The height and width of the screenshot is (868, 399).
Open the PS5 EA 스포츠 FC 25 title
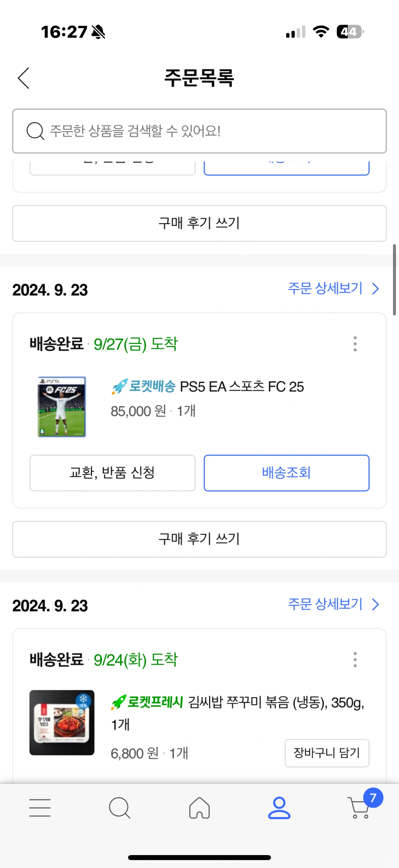coord(242,386)
